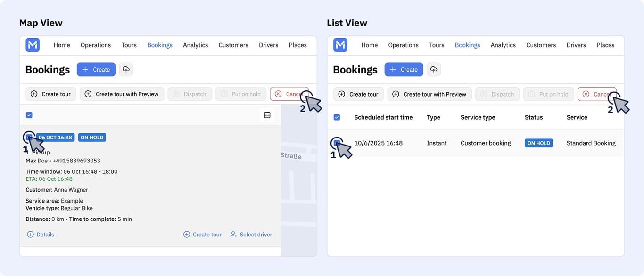Open Analytics in Map View navigation
This screenshot has width=644, height=276.
click(196, 45)
